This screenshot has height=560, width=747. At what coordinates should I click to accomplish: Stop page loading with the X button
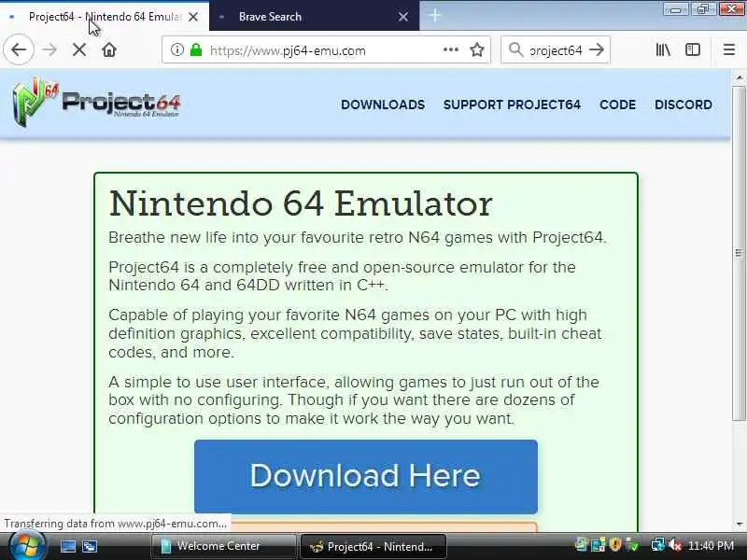79,49
